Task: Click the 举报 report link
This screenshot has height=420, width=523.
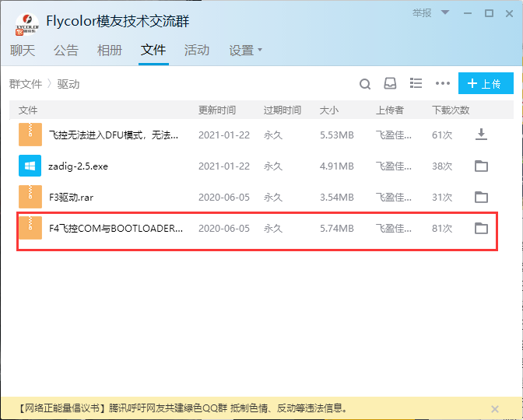Action: coord(422,12)
